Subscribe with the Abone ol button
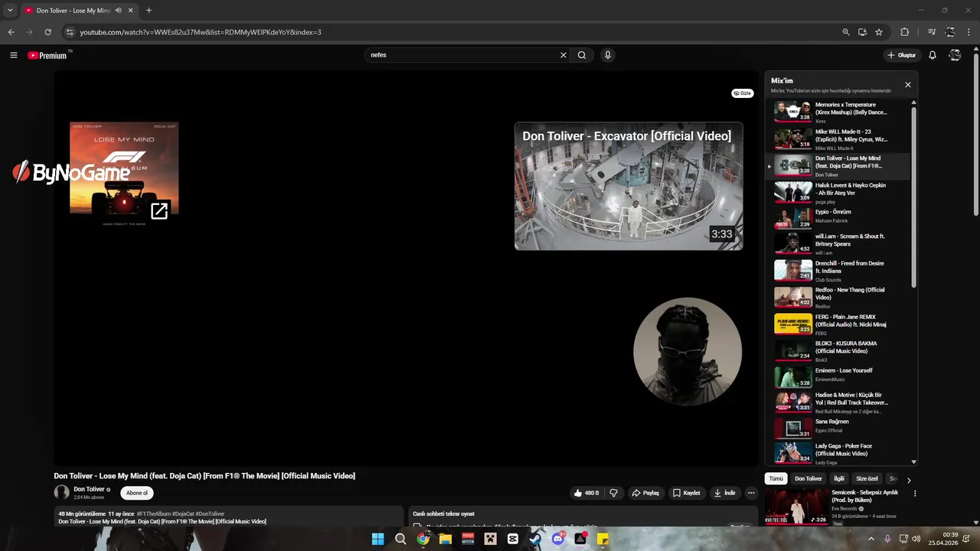The height and width of the screenshot is (551, 980). point(136,493)
